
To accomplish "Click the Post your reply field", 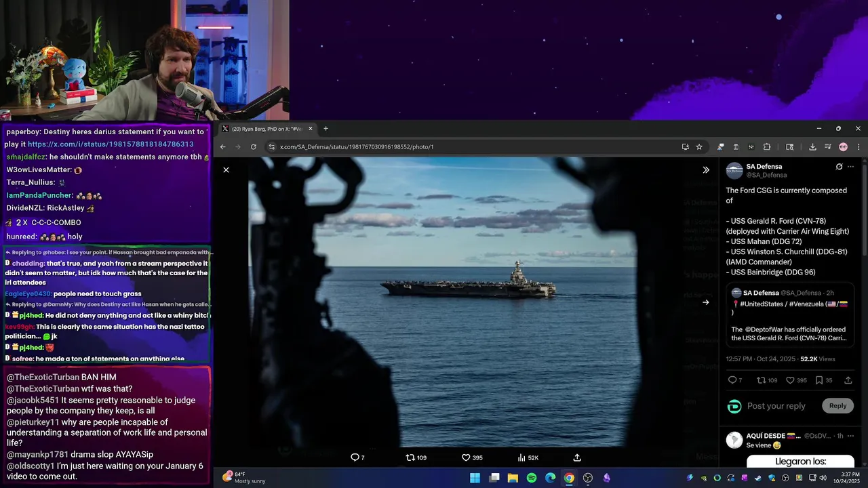I will [776, 406].
